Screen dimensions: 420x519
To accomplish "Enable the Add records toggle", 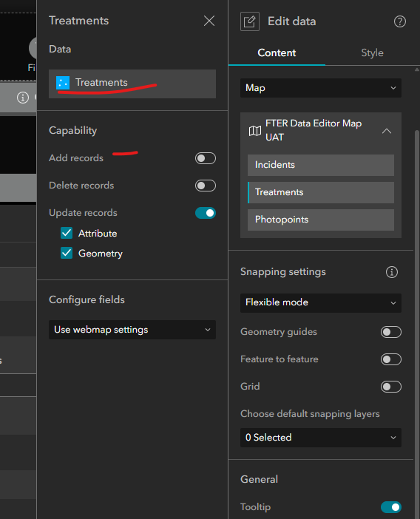I will [206, 158].
